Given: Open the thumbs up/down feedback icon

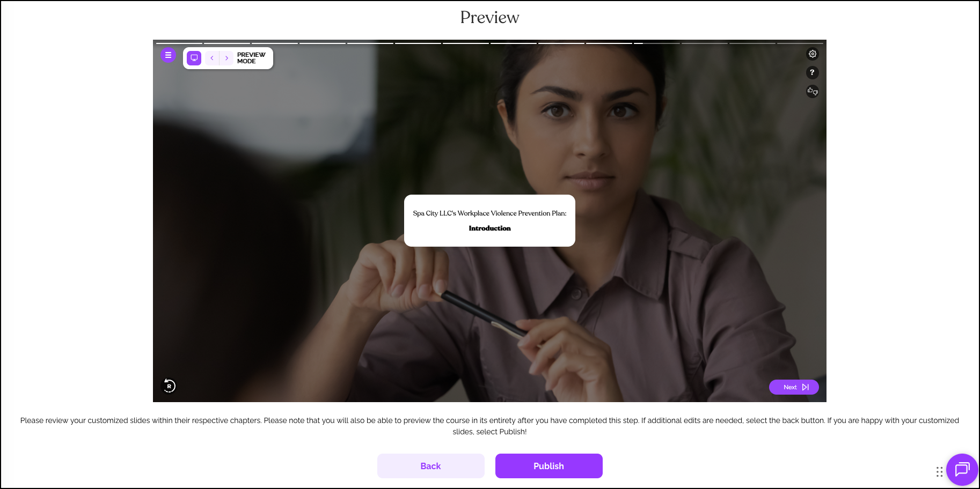Looking at the screenshot, I should tap(813, 91).
